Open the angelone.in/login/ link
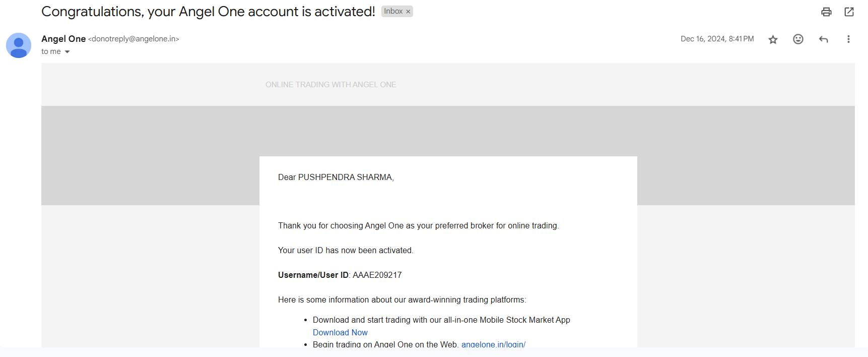 tap(493, 344)
